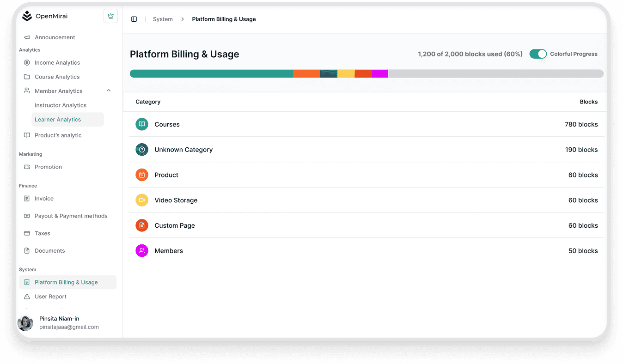This screenshot has width=623, height=364.
Task: Collapse the Member Analytics section chevron
Action: 109,91
